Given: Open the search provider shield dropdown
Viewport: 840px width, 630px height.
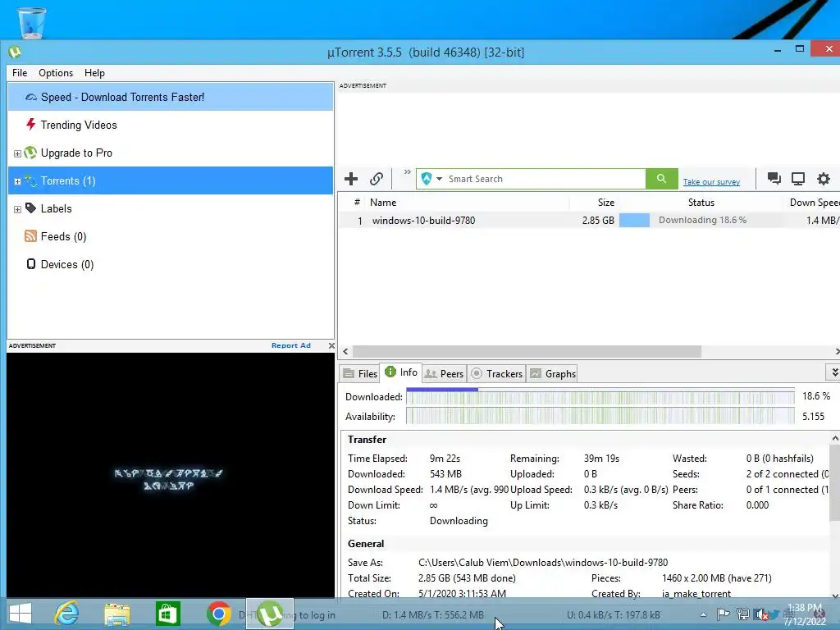Looking at the screenshot, I should click(431, 178).
